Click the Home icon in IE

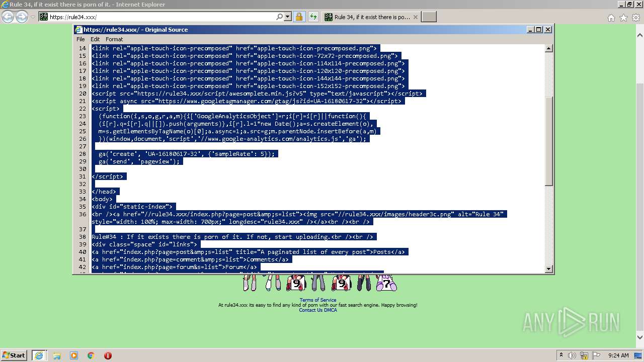click(x=611, y=18)
